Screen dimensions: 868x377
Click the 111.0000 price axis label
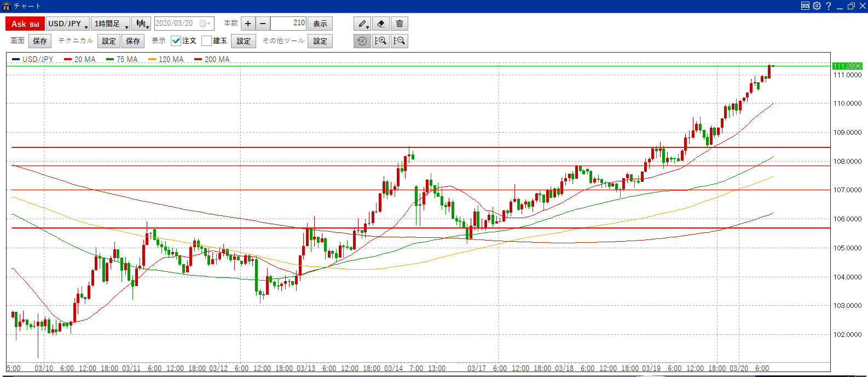847,75
